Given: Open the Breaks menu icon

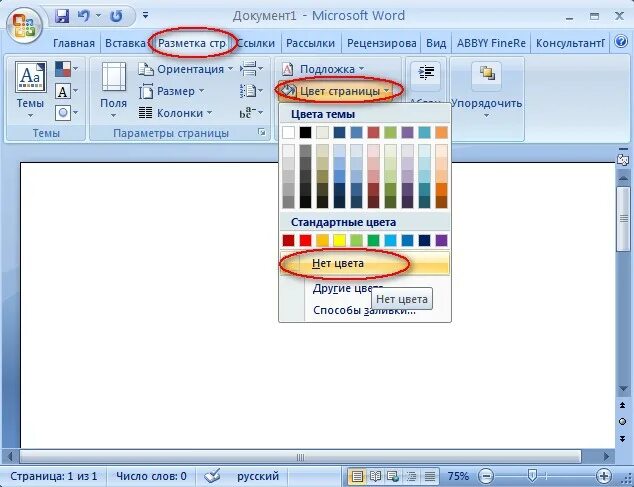Looking at the screenshot, I should [251, 69].
